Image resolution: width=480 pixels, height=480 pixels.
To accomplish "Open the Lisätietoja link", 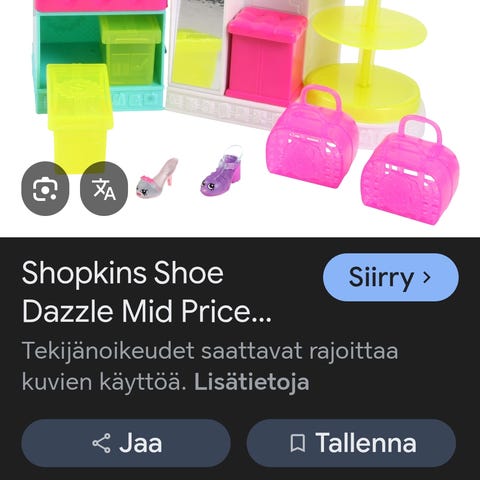I will [x=252, y=382].
